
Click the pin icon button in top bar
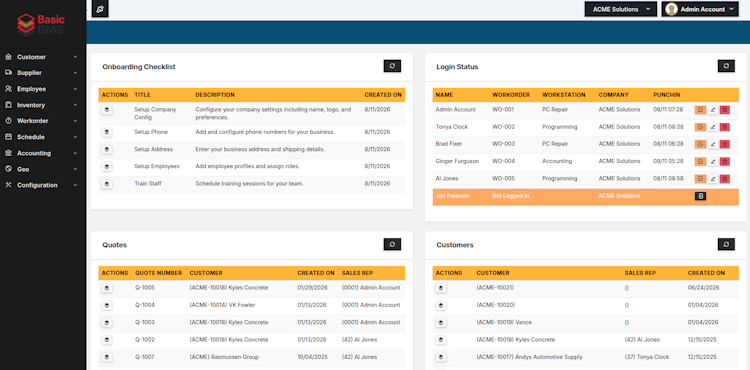coord(100,9)
